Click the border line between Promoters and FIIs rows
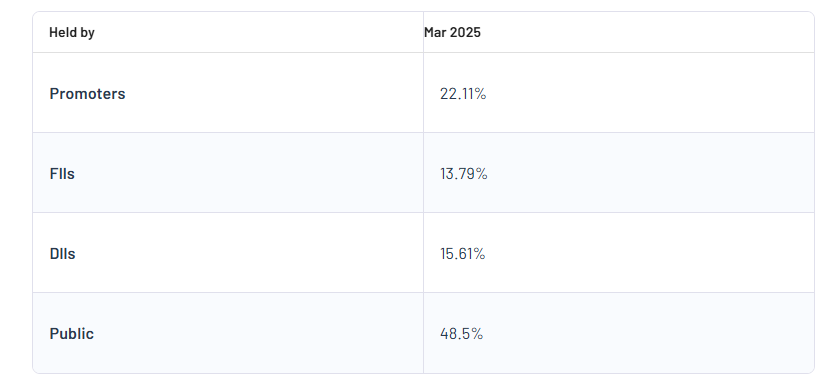The height and width of the screenshot is (392, 827). tap(424, 132)
